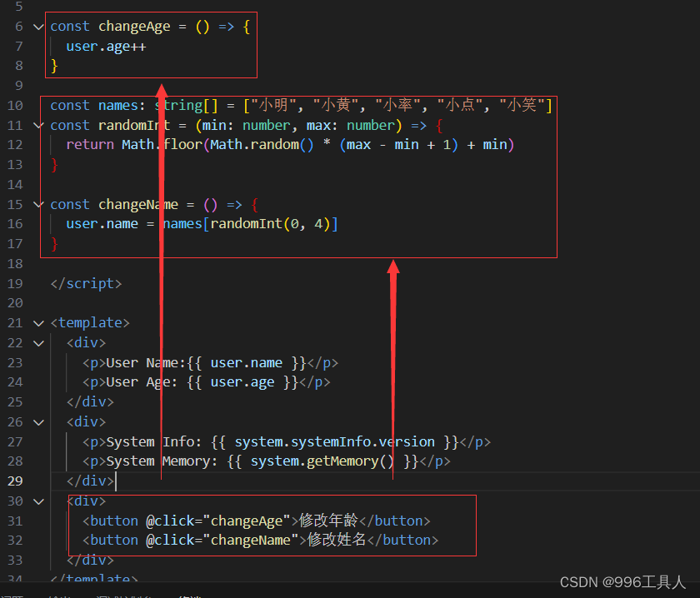Fold the div block starting at line 26
Screen dimensions: 700x598
coord(39,422)
